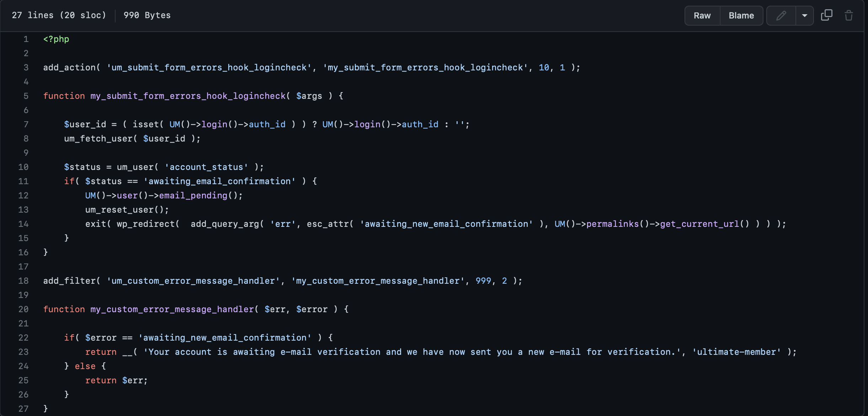The width and height of the screenshot is (868, 416).
Task: Click the '990 Bytes' file size text
Action: tap(147, 15)
